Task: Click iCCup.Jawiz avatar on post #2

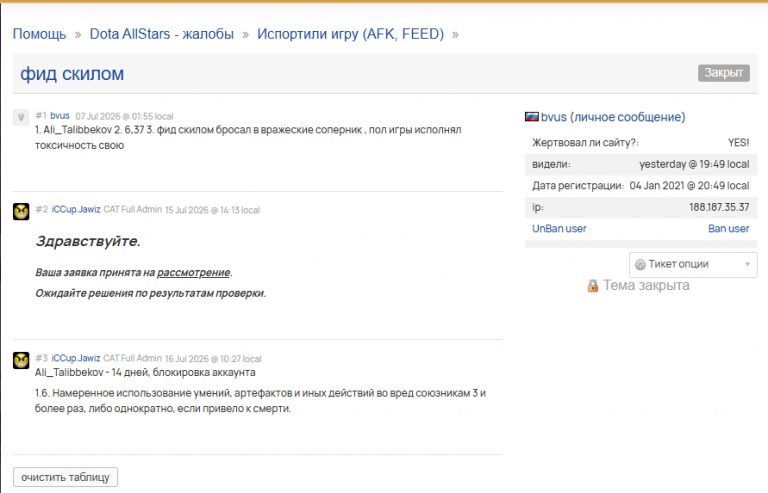Action: coord(21,211)
